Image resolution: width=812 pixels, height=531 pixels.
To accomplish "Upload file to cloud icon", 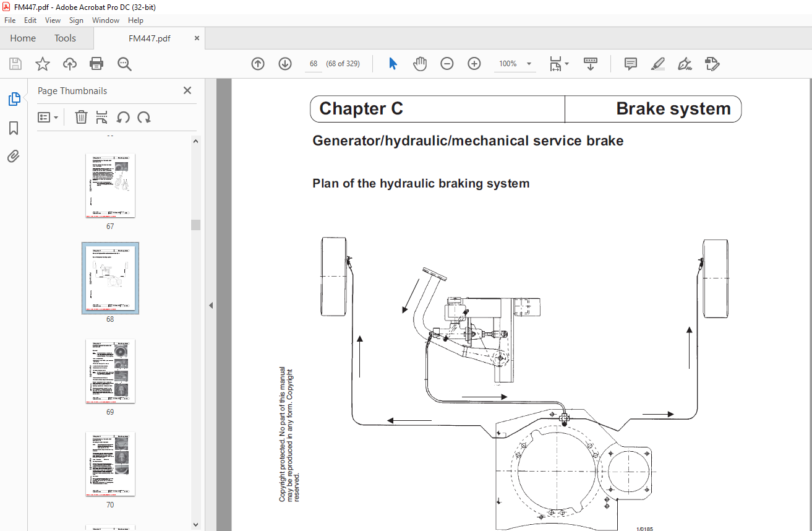I will pos(70,64).
